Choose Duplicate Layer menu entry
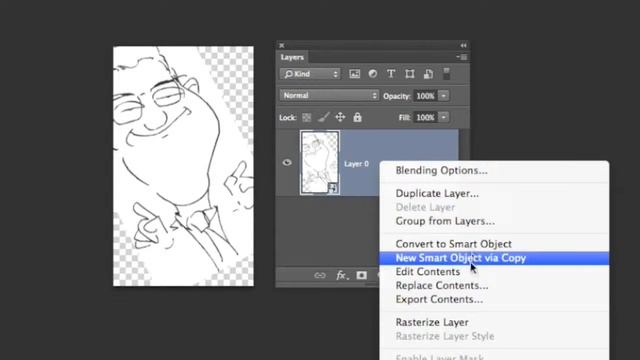The height and width of the screenshot is (360, 640). [494, 193]
